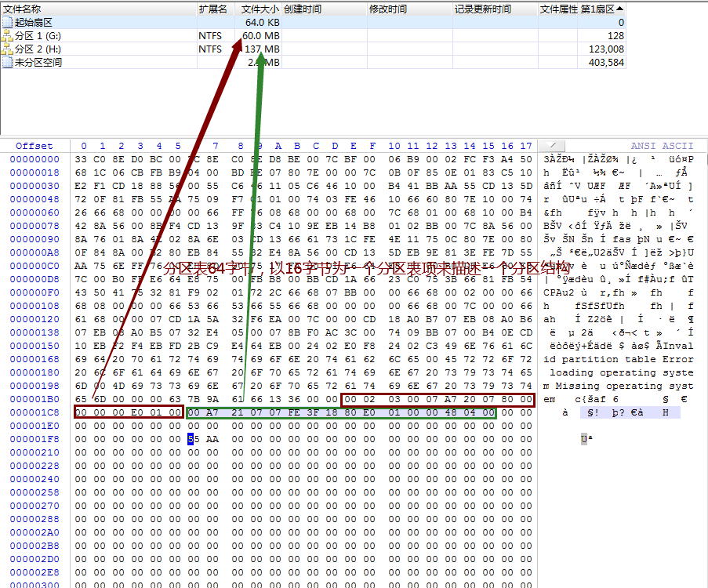
Task: Click hex column header A
Action: click(278, 145)
